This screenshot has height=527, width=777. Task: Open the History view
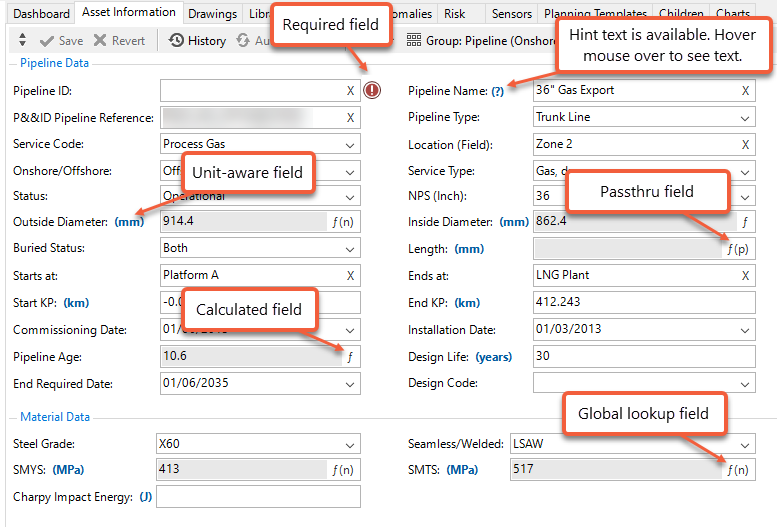coord(197,41)
